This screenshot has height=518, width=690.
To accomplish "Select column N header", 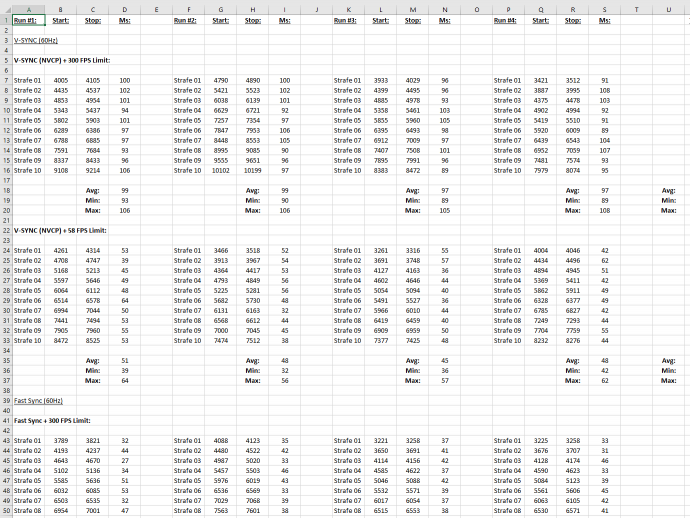I will click(x=444, y=9).
